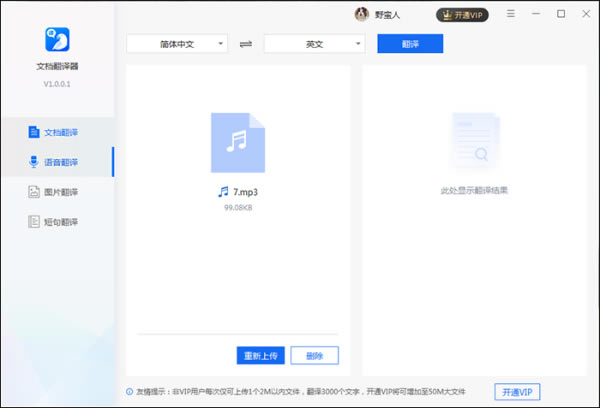
Task: Click the info icon beside the friendly tip
Action: click(x=130, y=391)
